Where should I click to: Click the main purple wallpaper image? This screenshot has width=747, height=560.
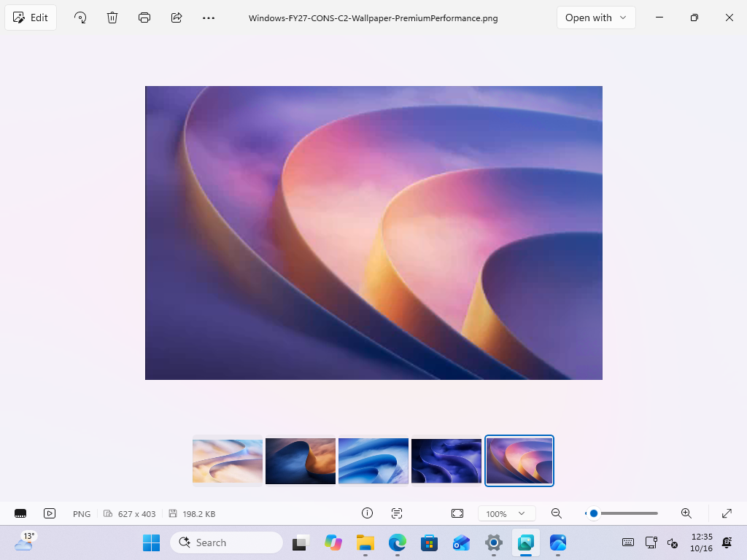pos(373,233)
